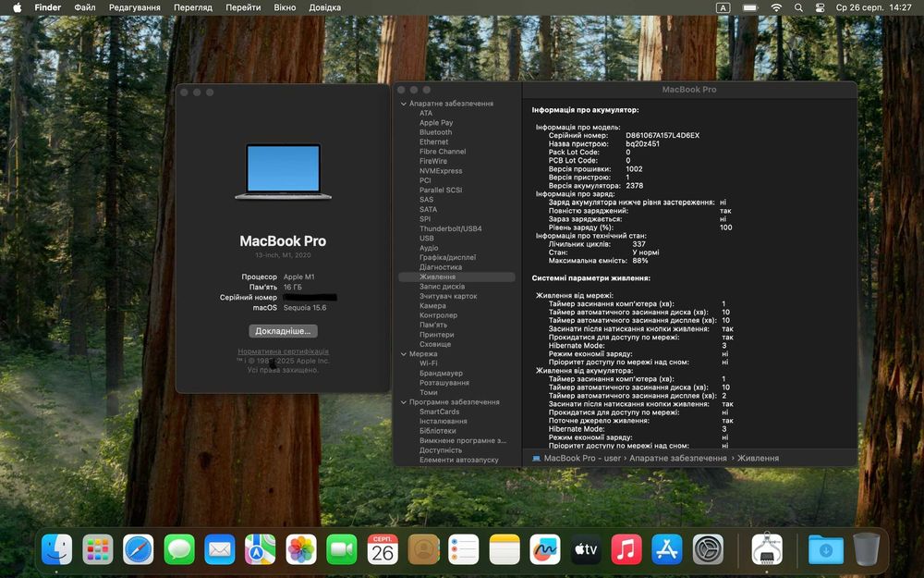924x578 pixels.
Task: Select Брандмауер in the sidebar
Action: tap(441, 374)
